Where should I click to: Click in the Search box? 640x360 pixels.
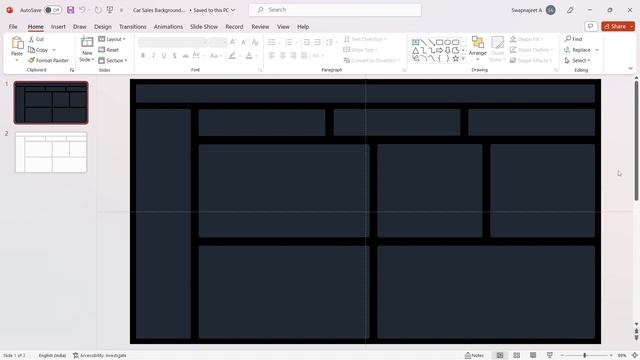[335, 10]
